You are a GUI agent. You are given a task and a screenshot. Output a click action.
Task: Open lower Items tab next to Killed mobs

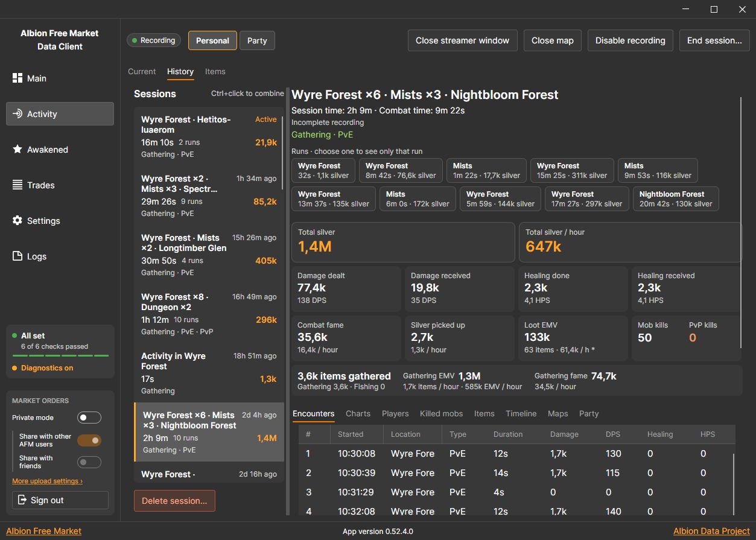click(484, 413)
